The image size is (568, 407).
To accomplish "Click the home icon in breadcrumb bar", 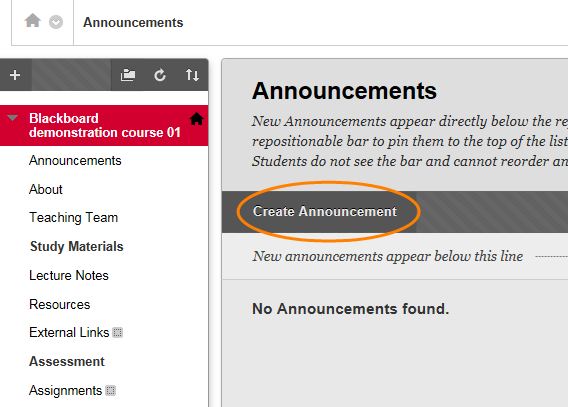I will click(x=33, y=21).
